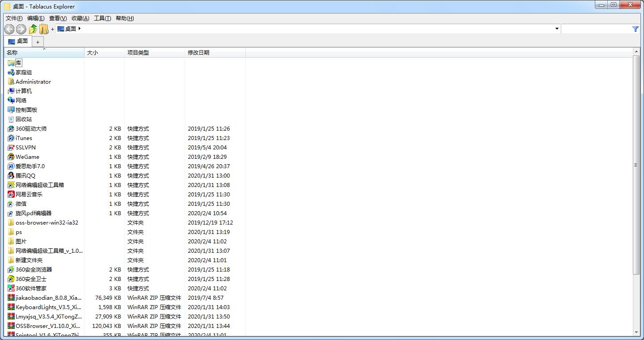Click the 2019/5/4 20:04 date cell

207,148
